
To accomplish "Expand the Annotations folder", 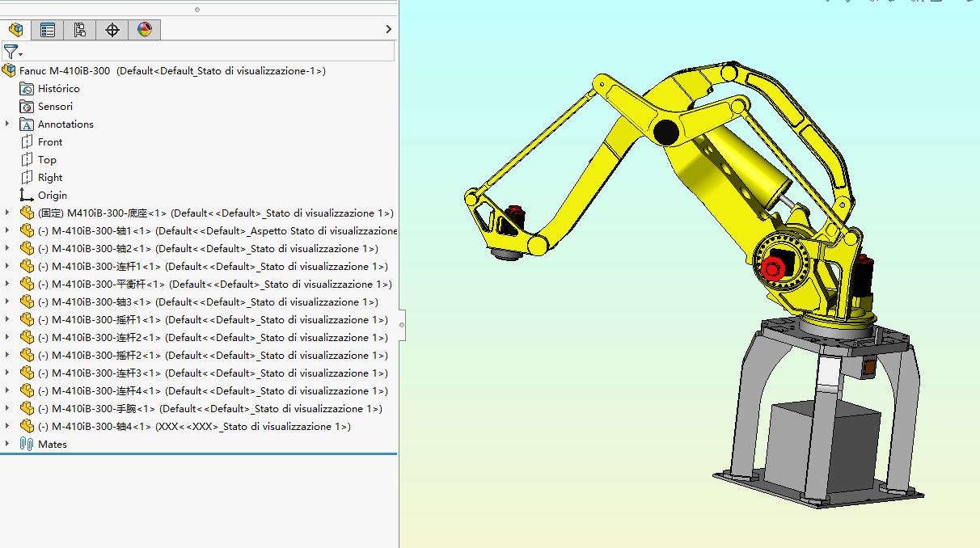I will point(7,124).
